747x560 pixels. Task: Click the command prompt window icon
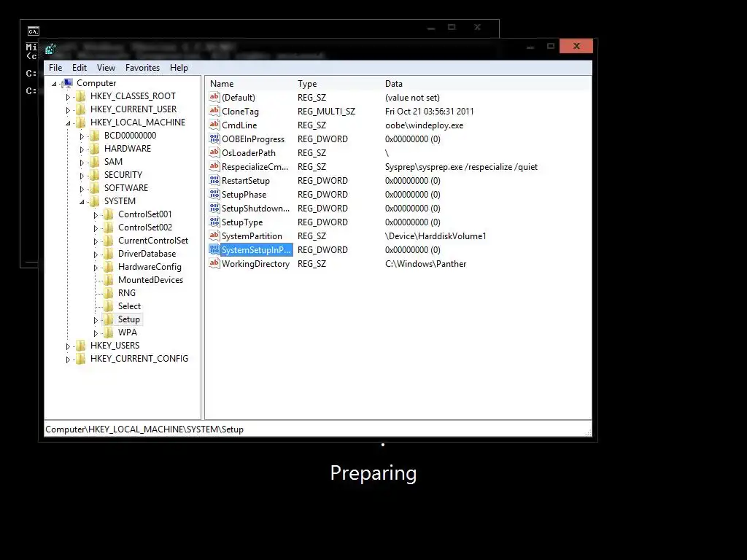pos(33,31)
